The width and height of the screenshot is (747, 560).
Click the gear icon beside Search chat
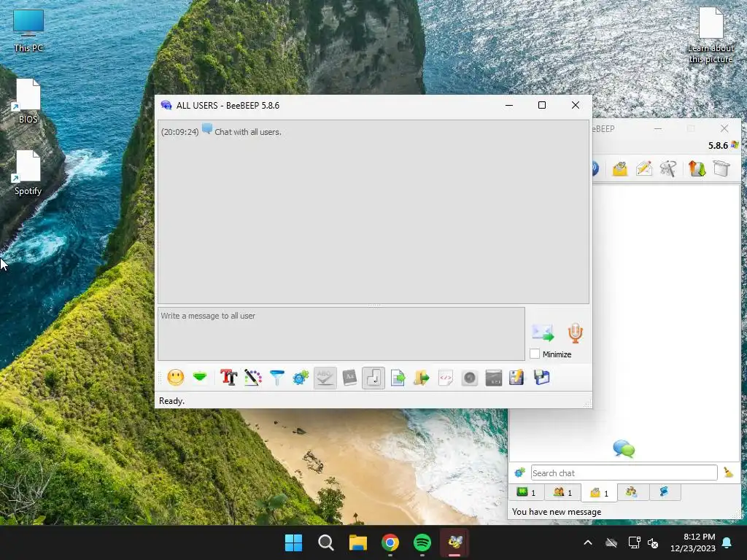pos(519,472)
